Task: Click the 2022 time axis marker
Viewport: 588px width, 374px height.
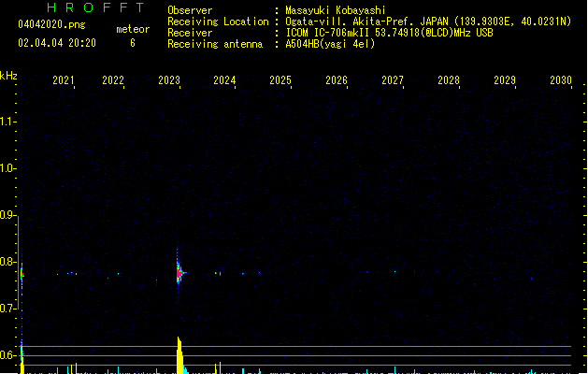Action: (113, 79)
